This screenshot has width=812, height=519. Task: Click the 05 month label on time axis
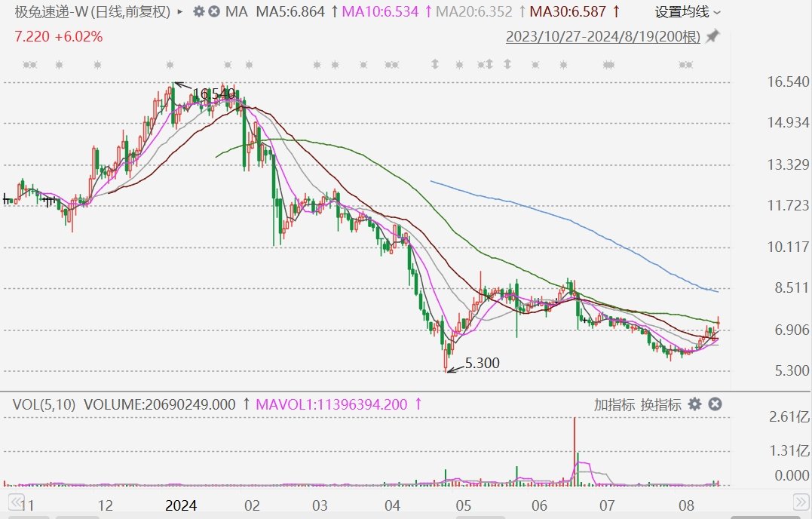point(464,505)
